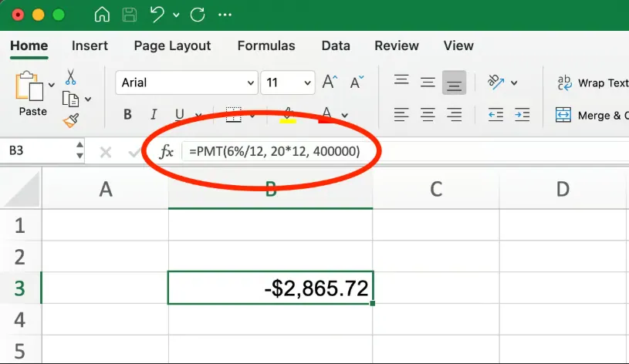Click the Wrap Text button
The width and height of the screenshot is (629, 364).
coord(592,83)
